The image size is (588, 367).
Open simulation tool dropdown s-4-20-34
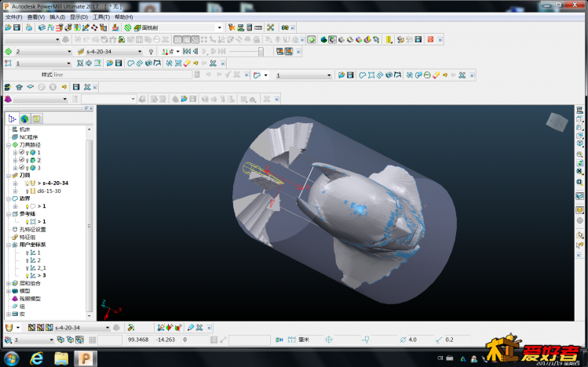[x=114, y=51]
